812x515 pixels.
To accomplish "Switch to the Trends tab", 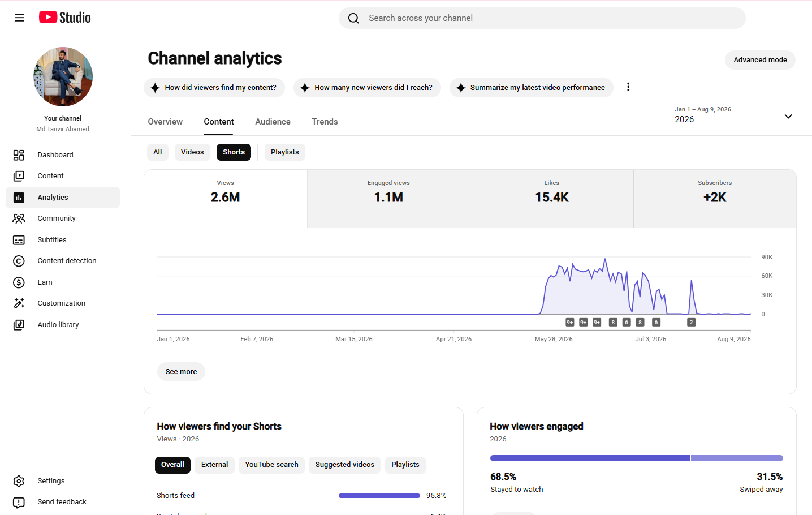I will tap(325, 122).
